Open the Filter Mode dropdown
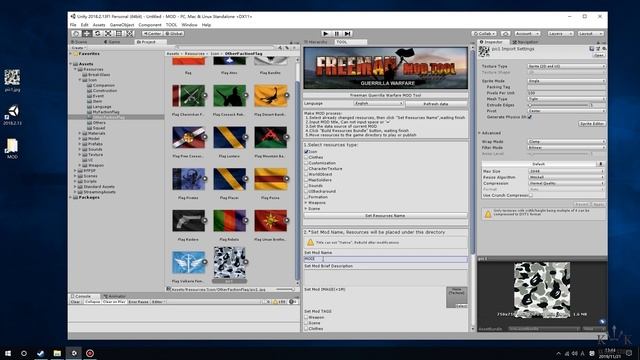This screenshot has width=640, height=360. (567, 147)
